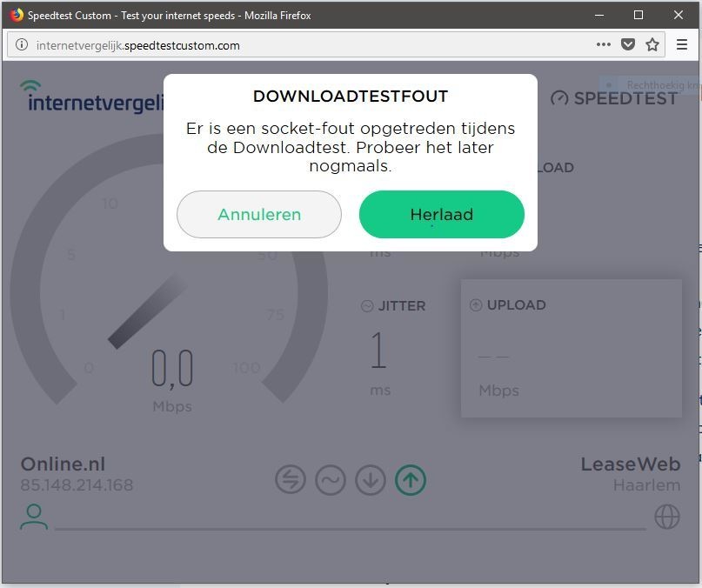Click the green upload arrow stage icon

411,479
